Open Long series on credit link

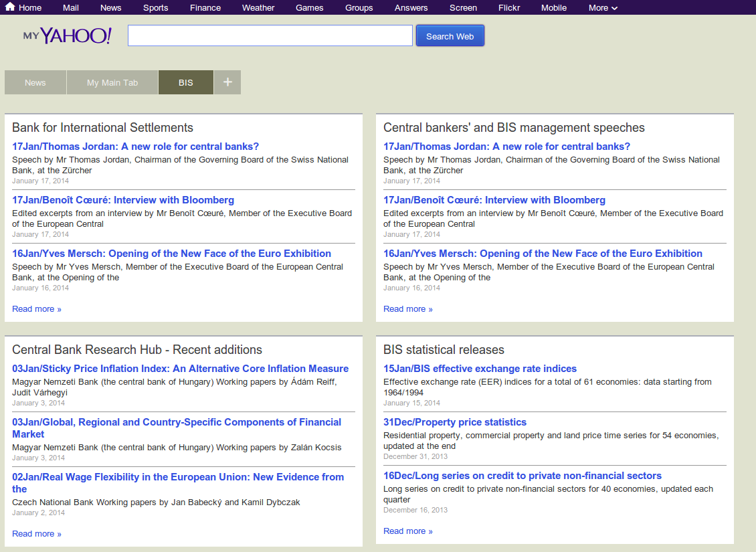click(x=522, y=476)
